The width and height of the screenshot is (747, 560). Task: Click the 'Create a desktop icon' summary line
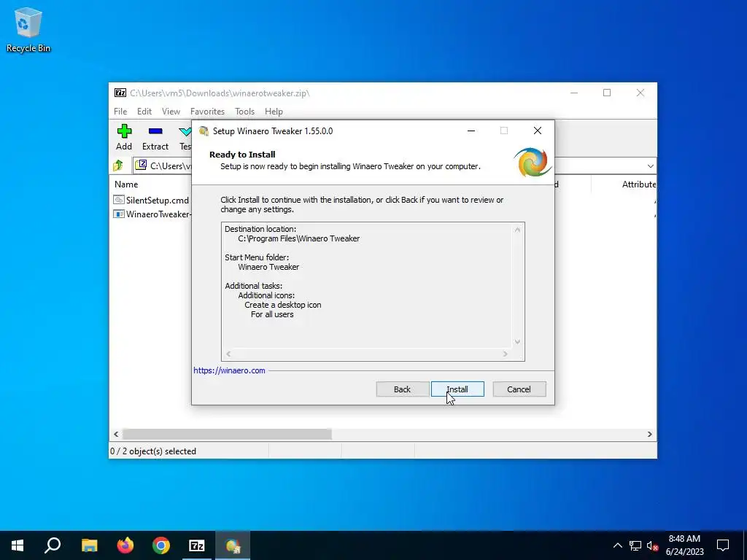[283, 305]
